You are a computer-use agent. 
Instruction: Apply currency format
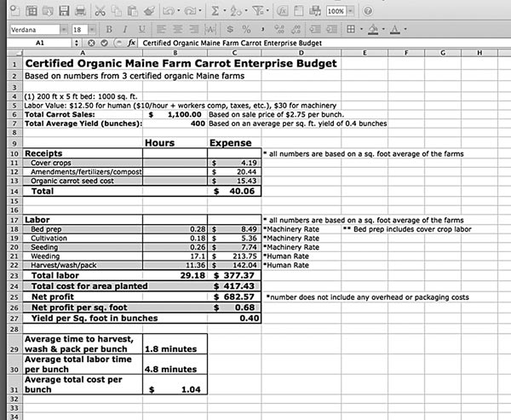(230, 29)
